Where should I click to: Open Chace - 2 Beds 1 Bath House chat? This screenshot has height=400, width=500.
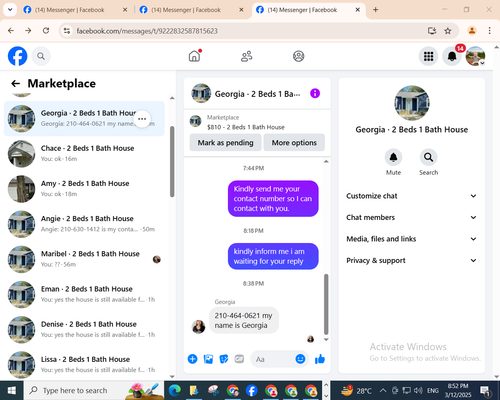[84, 153]
